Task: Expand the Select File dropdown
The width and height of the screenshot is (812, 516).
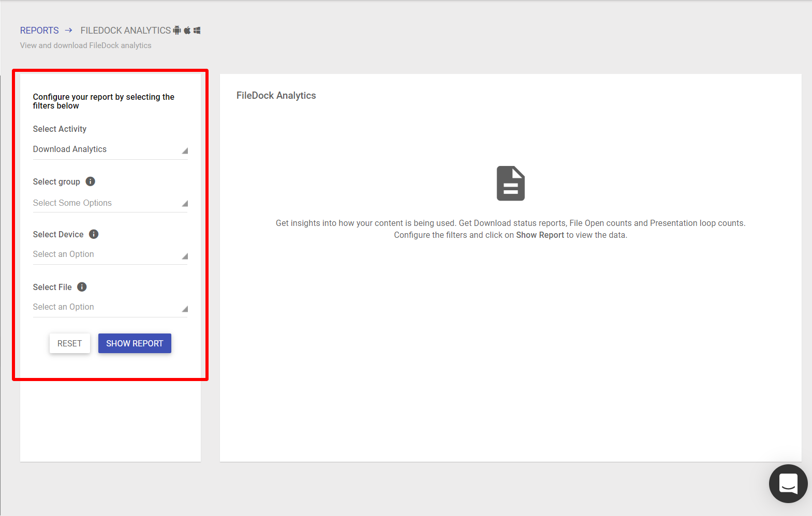Action: (x=110, y=307)
